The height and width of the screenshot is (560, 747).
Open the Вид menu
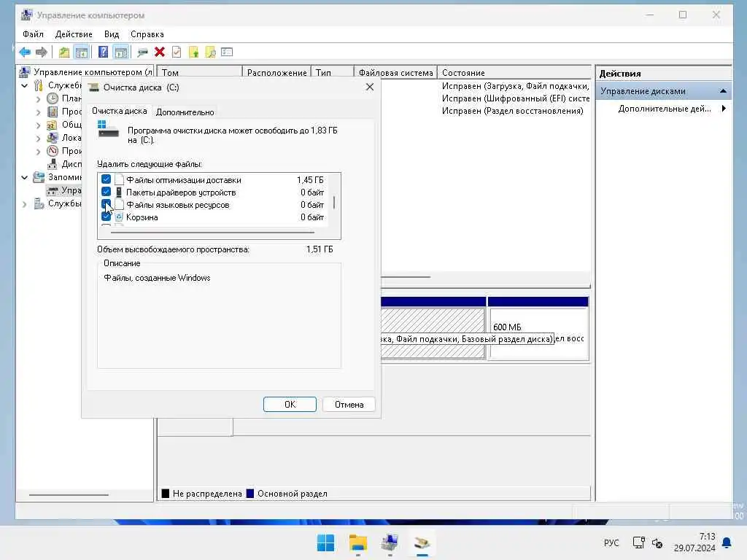coord(112,34)
